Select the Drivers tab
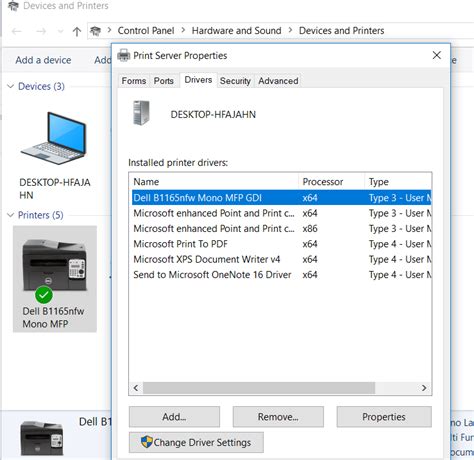The image size is (474, 460). click(198, 80)
